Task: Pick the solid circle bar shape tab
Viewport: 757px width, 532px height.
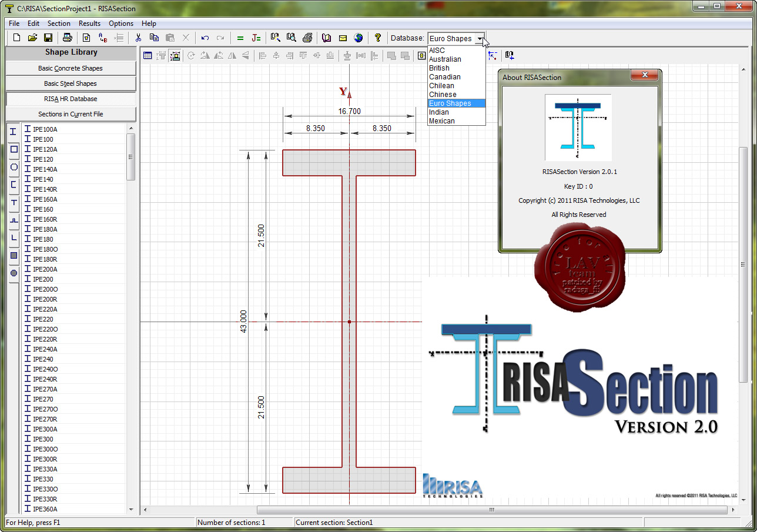Action: click(14, 273)
